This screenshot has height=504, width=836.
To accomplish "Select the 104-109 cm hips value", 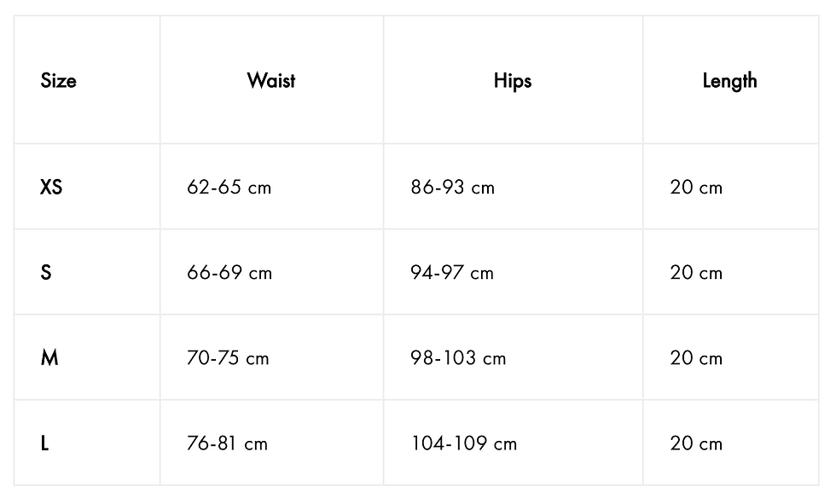I will 463,443.
